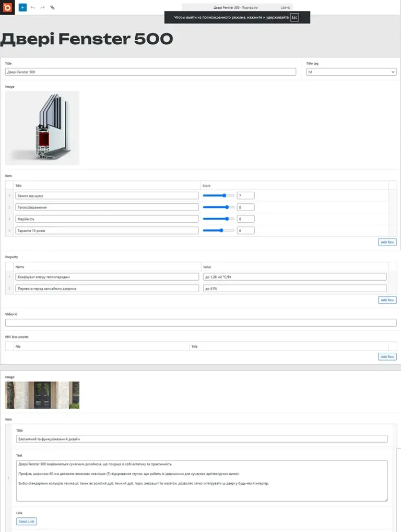This screenshot has width=401, height=532.
Task: Select the door profile product image
Action: point(42,128)
